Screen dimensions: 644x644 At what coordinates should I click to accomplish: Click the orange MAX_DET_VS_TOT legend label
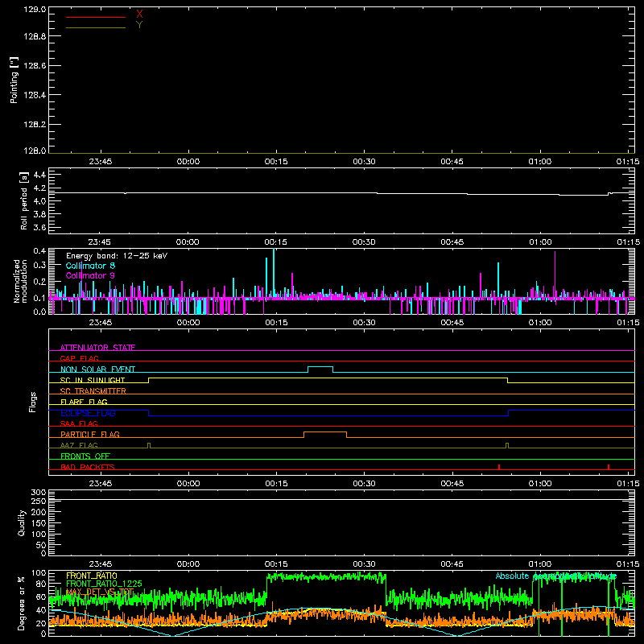coord(100,592)
